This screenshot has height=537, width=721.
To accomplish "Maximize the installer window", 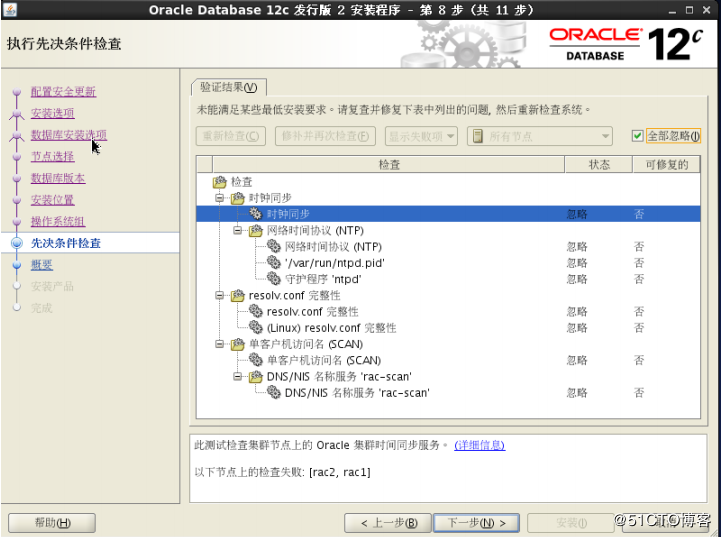I will tap(689, 10).
